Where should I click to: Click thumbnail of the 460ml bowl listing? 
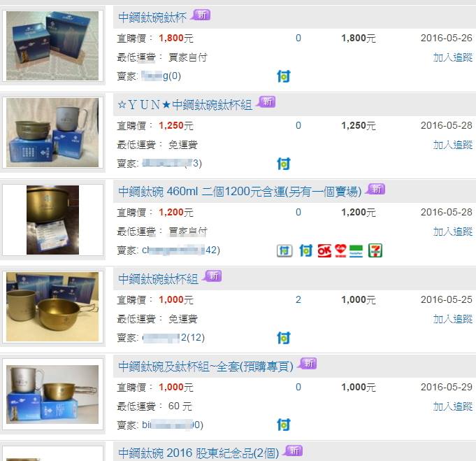click(x=53, y=220)
